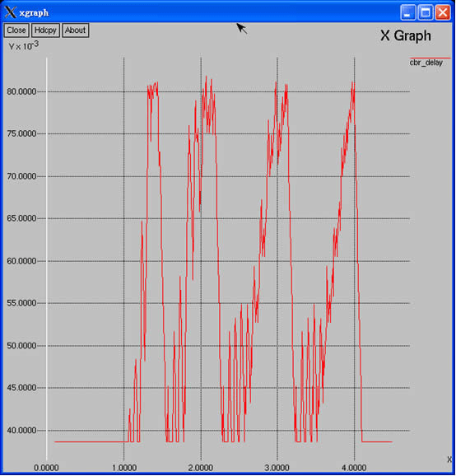456x476 pixels.
Task: Click the X Graph title text
Action: pos(406,35)
